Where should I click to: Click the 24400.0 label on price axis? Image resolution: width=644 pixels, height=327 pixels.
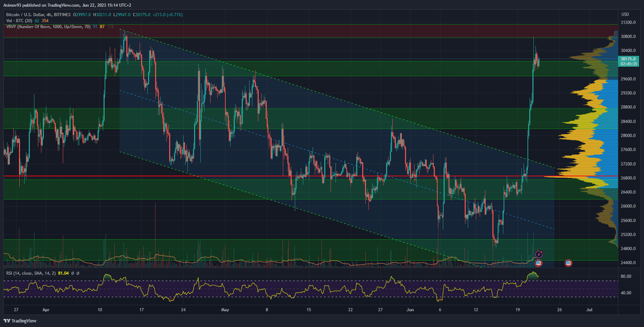[x=628, y=263]
